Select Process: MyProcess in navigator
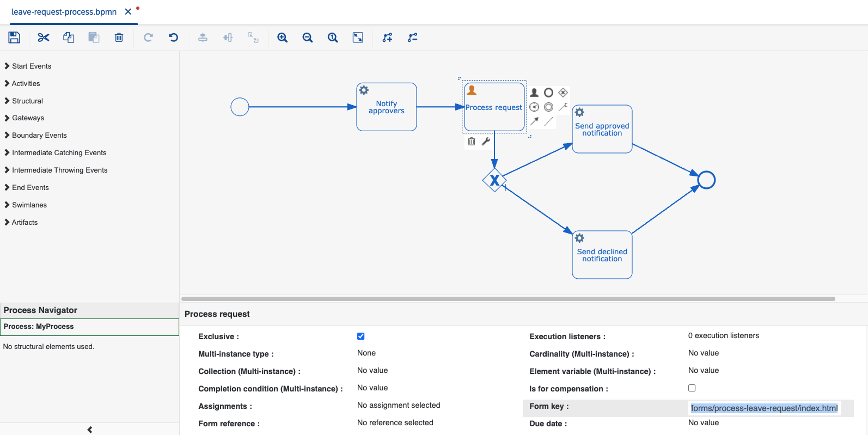Screen dimensions: 868x435 (89, 327)
